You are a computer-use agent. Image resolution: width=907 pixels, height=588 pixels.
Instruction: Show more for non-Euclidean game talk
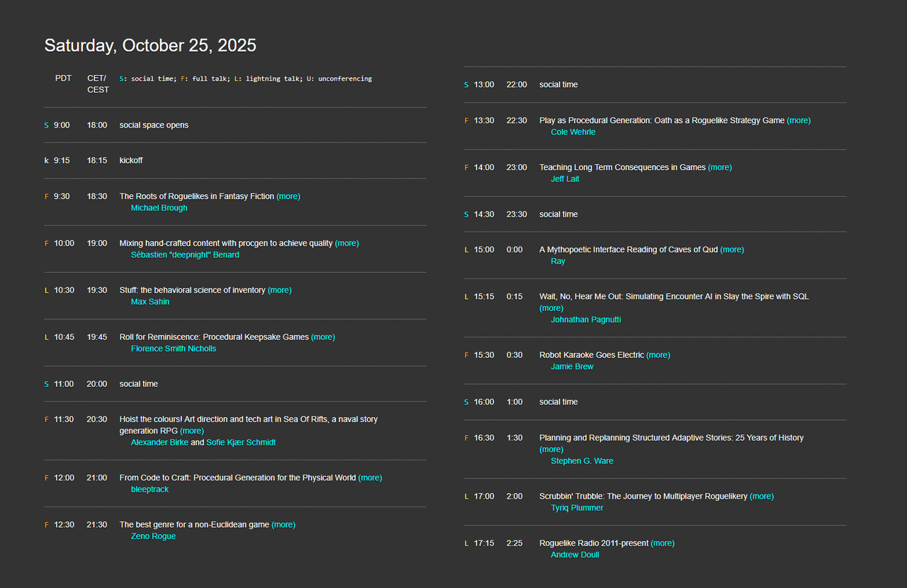[283, 525]
